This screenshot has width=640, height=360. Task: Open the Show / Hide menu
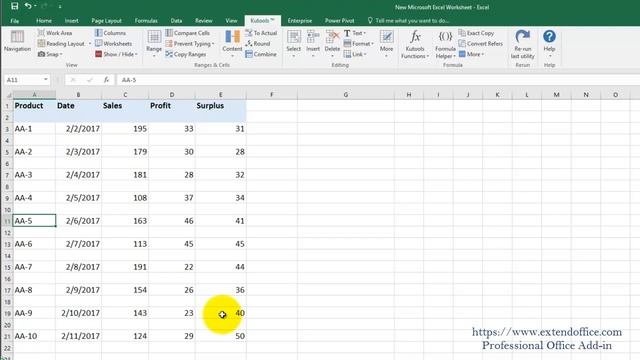pyautogui.click(x=116, y=54)
